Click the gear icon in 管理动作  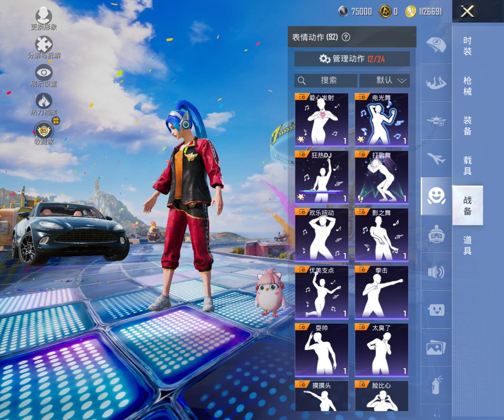coord(325,59)
